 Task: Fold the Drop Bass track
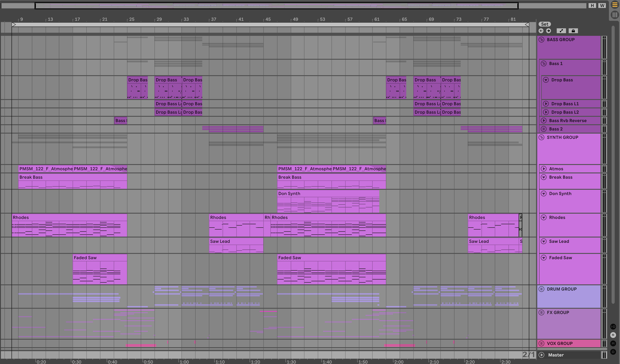tap(546, 80)
